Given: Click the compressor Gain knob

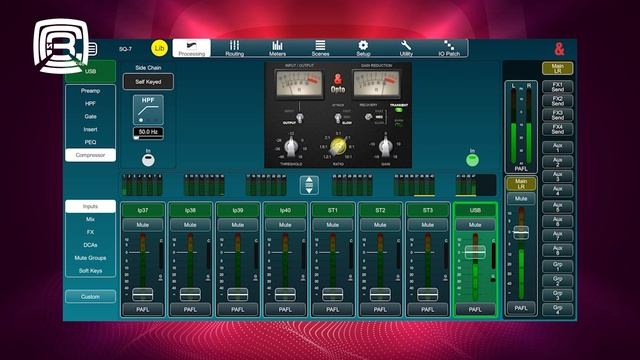Looking at the screenshot, I should coord(385,146).
